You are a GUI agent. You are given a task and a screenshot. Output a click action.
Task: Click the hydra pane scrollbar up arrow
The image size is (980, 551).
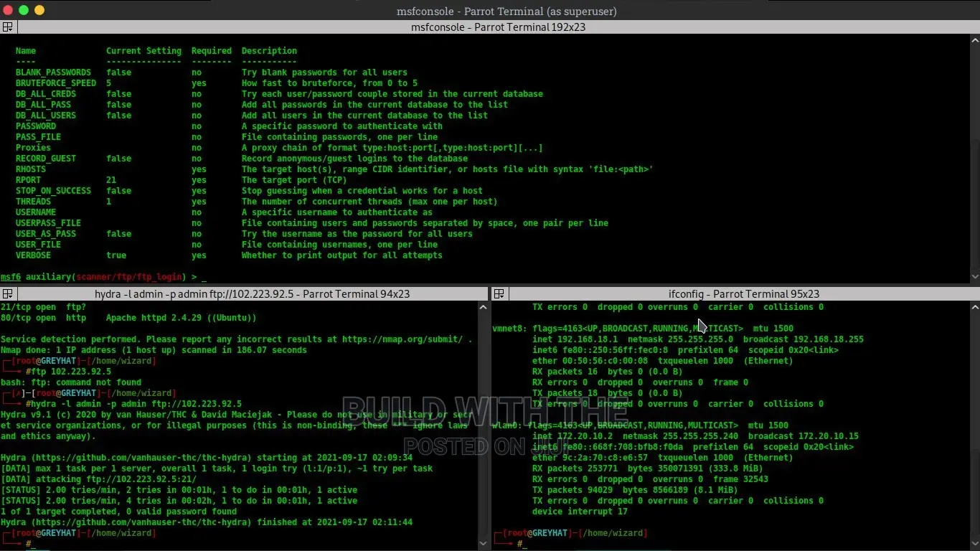(x=483, y=306)
